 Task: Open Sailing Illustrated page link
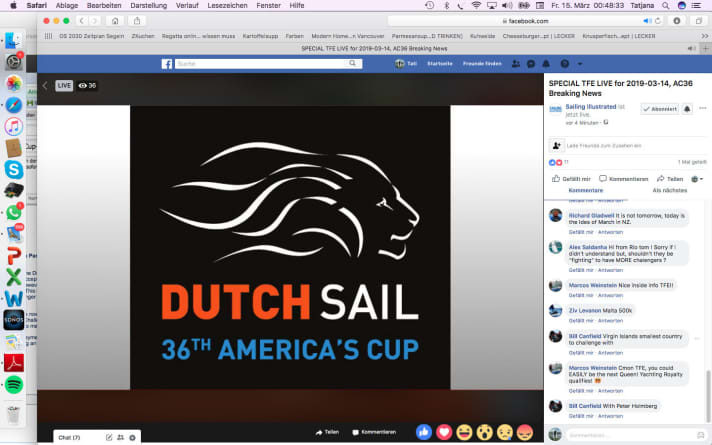[x=590, y=107]
